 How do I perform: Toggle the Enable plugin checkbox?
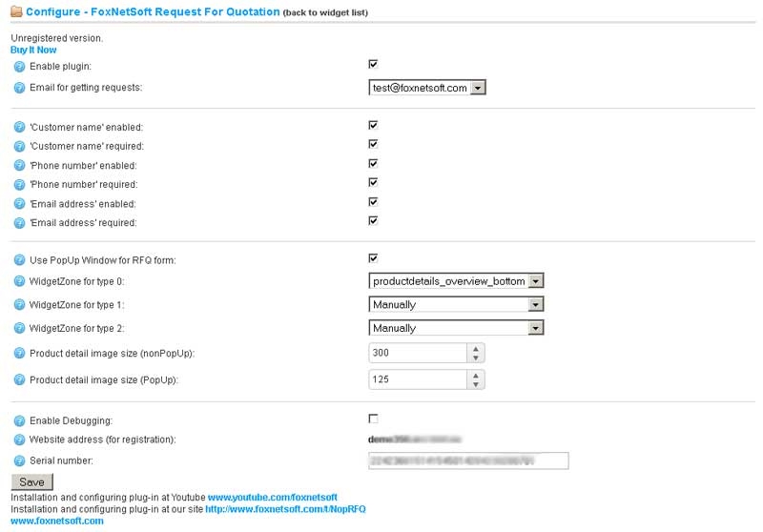[x=373, y=64]
